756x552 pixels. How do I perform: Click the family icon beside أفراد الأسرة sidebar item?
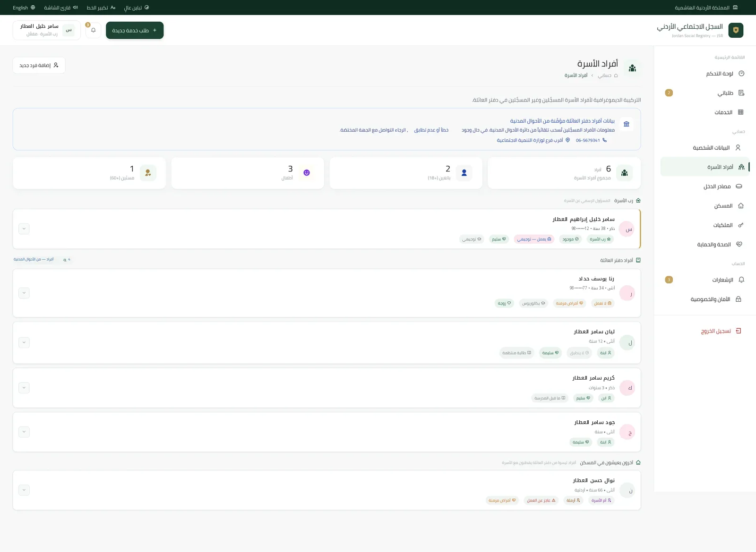[741, 167]
